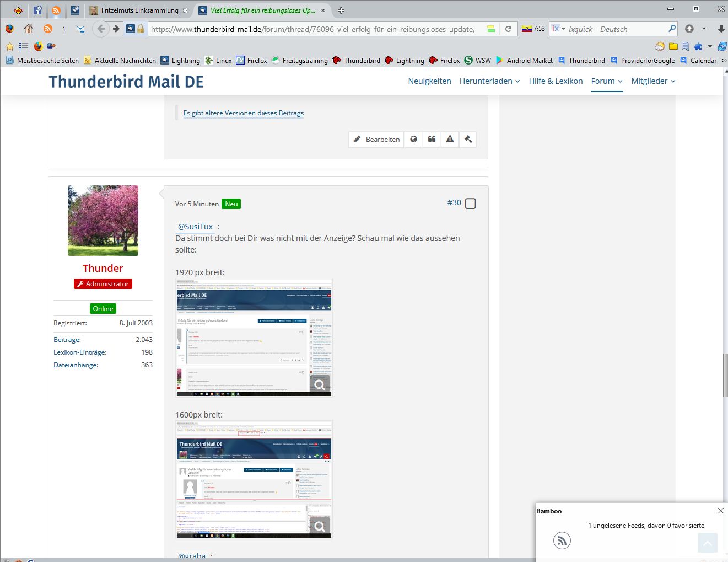
Task: Open the Neuigkeiten menu item
Action: pyautogui.click(x=429, y=81)
